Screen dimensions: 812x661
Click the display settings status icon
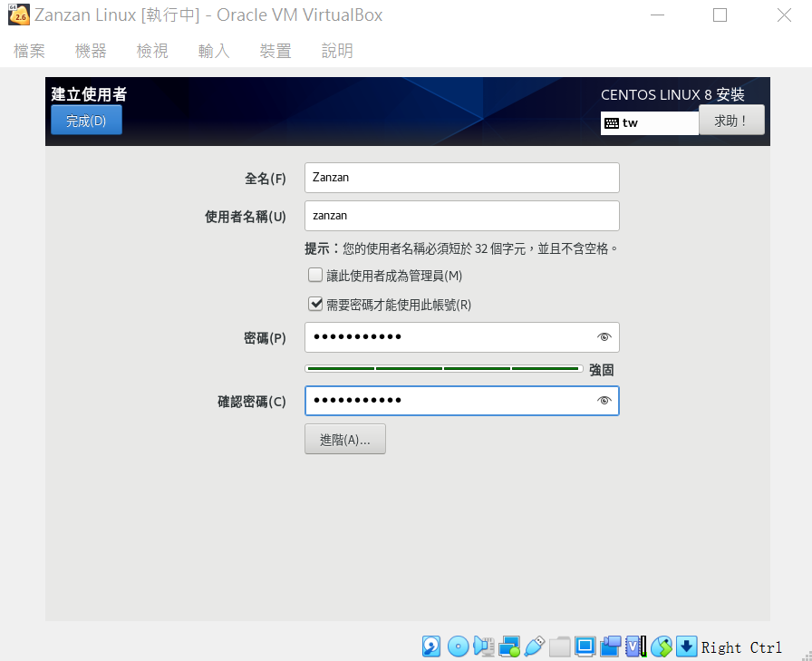[x=585, y=646]
